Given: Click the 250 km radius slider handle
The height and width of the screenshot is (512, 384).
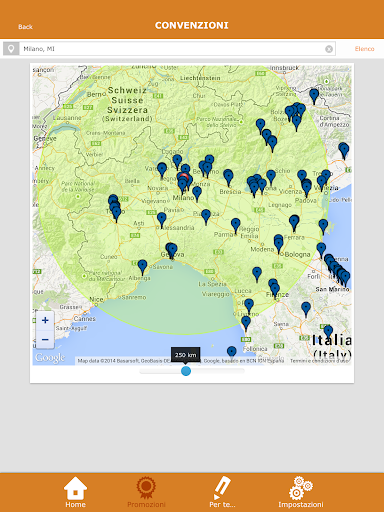Looking at the screenshot, I should (186, 371).
